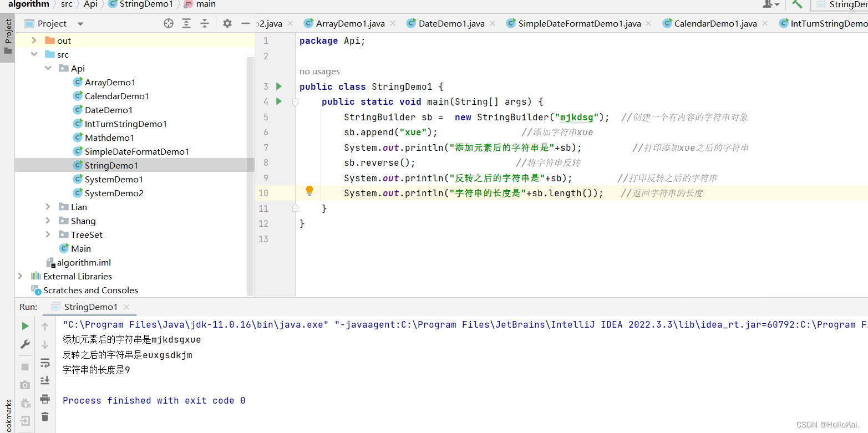The width and height of the screenshot is (868, 433).
Task: Click the yellow intention lightbulb on line 10
Action: click(309, 191)
